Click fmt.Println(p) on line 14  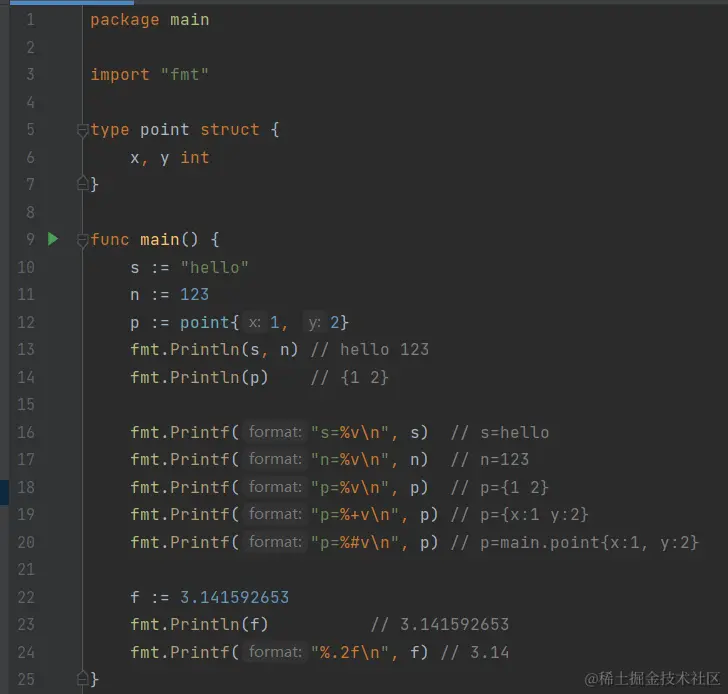(x=199, y=377)
